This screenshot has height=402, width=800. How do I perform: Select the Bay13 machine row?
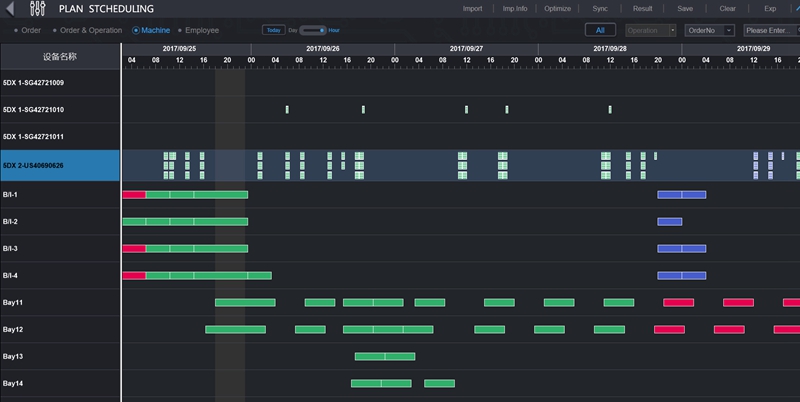(x=60, y=357)
